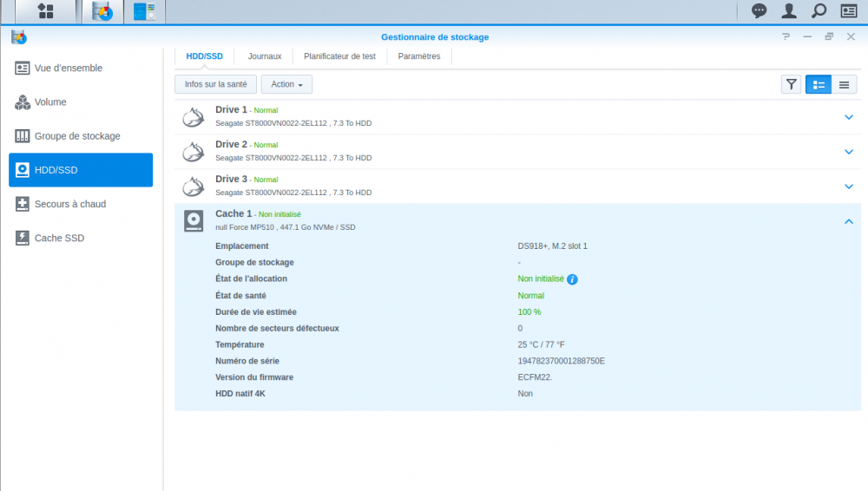Switch to compact list view
Image resolution: width=868 pixels, height=491 pixels.
click(844, 84)
